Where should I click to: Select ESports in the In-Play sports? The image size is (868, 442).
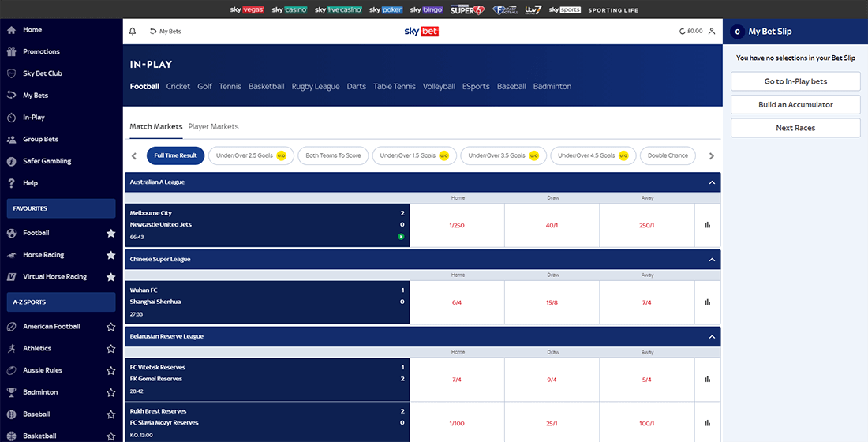(476, 86)
